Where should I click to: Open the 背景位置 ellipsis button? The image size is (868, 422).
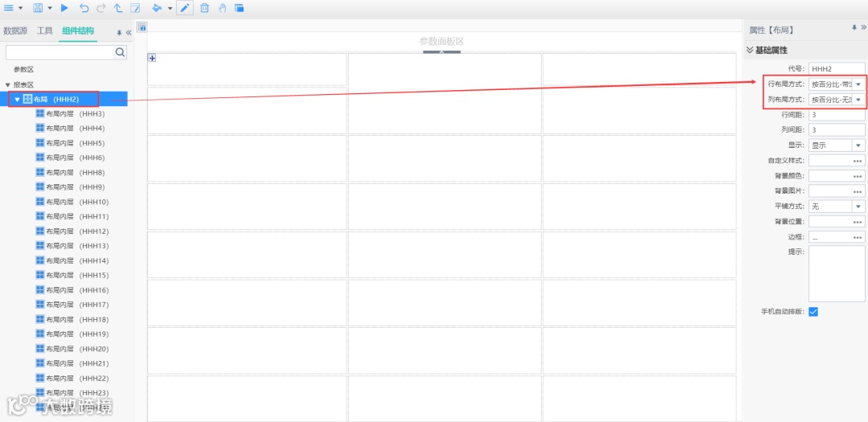[858, 222]
